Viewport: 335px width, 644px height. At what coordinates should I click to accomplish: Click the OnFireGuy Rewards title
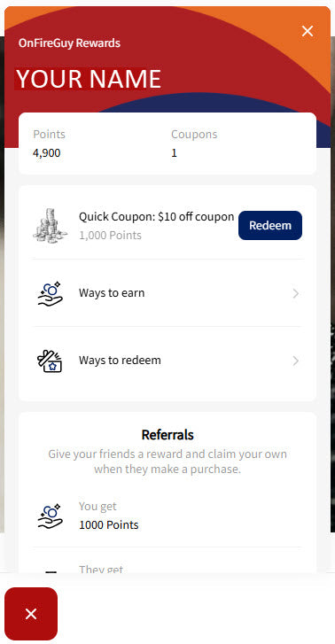pos(69,43)
